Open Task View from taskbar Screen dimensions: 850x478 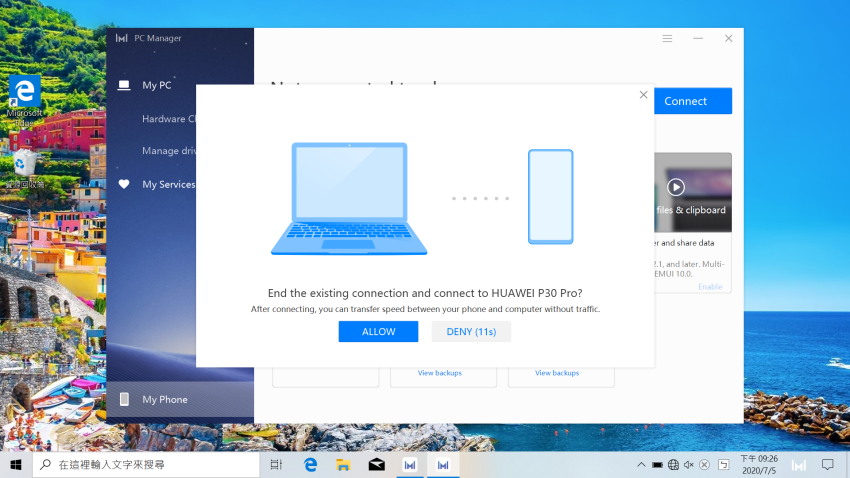(276, 464)
